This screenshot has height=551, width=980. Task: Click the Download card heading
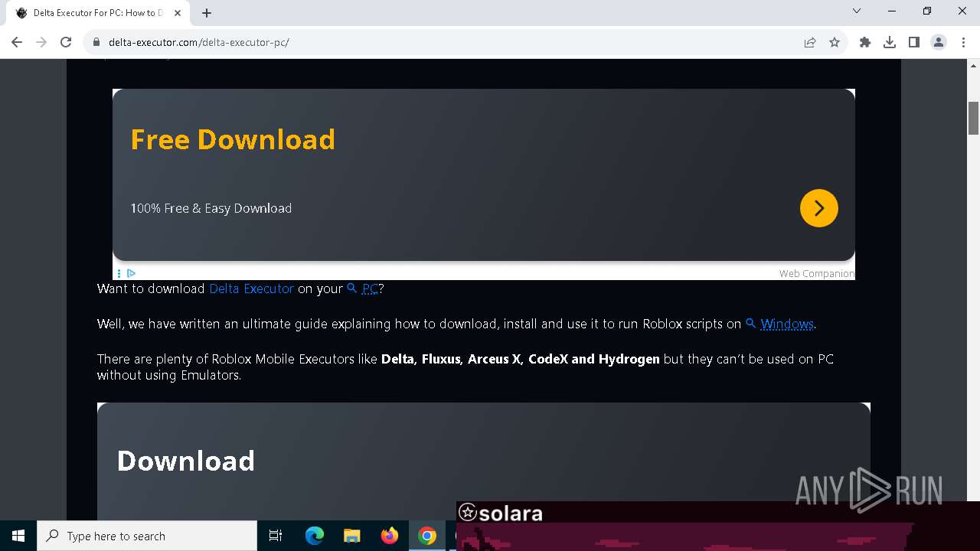pos(186,461)
